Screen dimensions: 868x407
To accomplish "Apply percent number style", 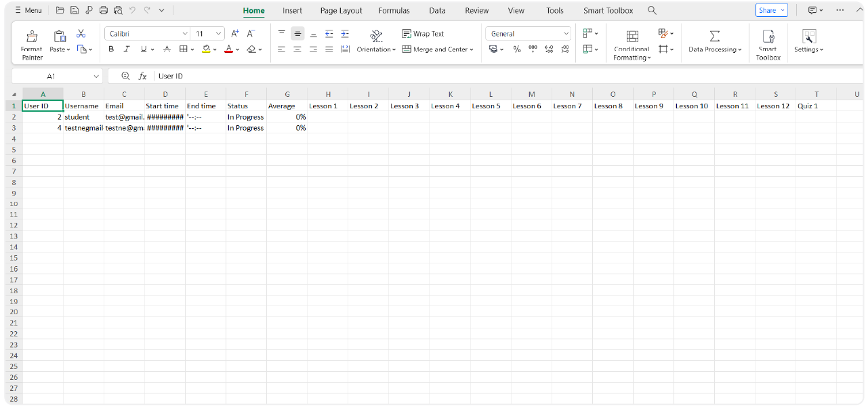I will 516,49.
